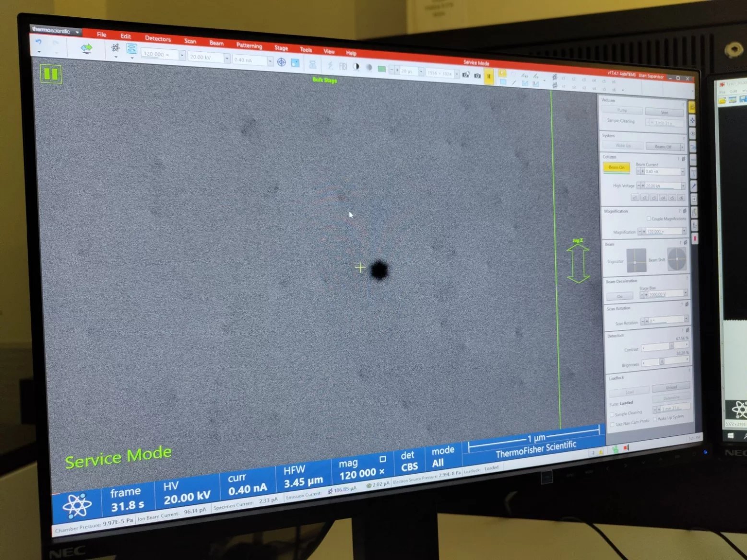747x560 pixels.
Task: Open the Patterning menu
Action: click(x=249, y=46)
